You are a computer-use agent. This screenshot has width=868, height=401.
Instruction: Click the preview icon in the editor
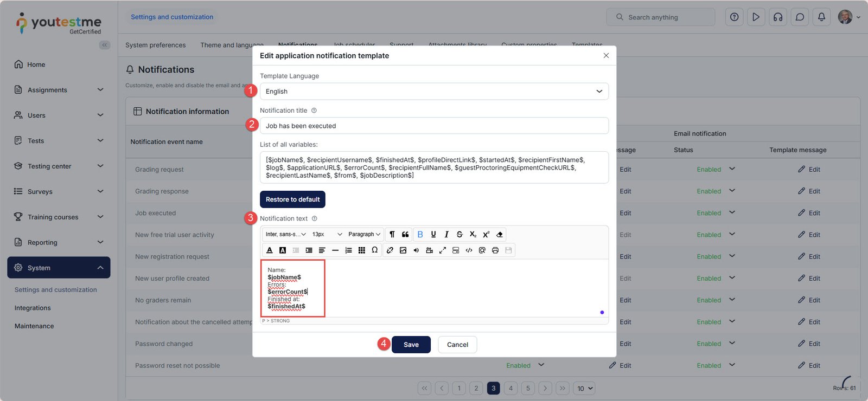tap(482, 250)
